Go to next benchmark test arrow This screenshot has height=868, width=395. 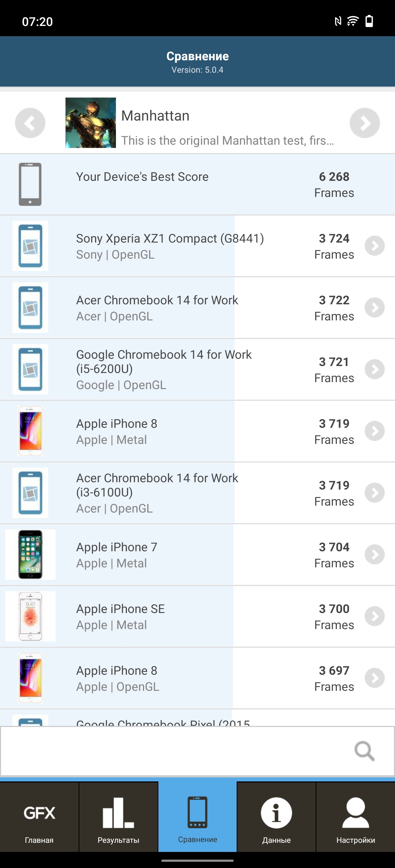[365, 123]
